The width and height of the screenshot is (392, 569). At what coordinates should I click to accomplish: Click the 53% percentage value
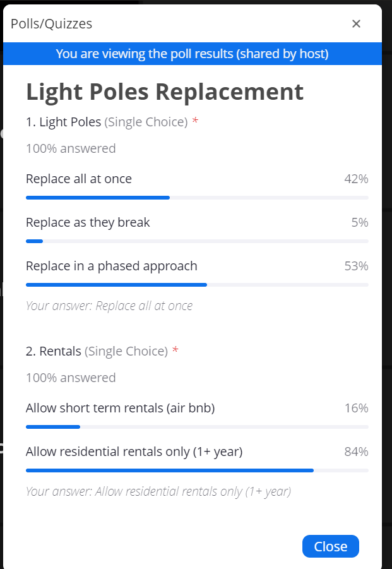356,266
